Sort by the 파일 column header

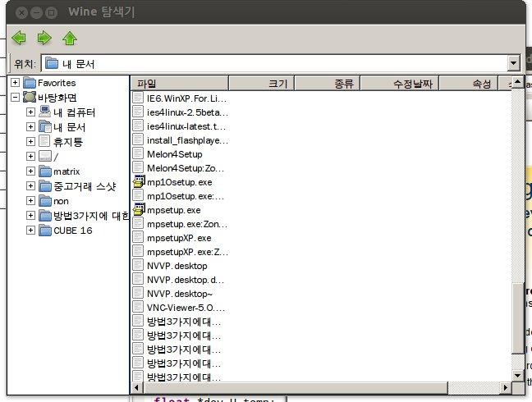[x=180, y=84]
